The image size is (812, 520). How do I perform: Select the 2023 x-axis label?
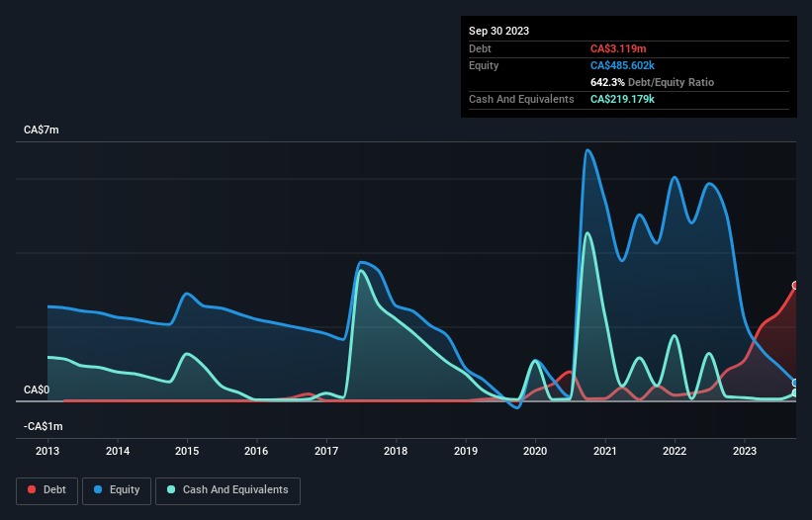[744, 451]
